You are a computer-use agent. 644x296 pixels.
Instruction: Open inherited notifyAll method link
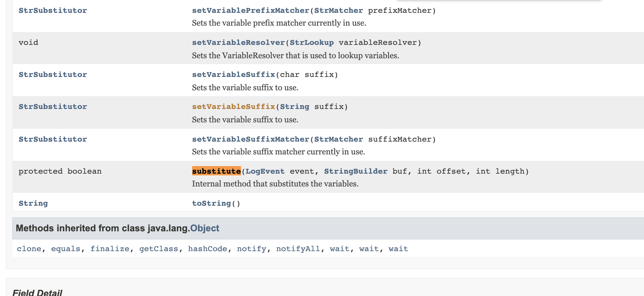click(298, 249)
